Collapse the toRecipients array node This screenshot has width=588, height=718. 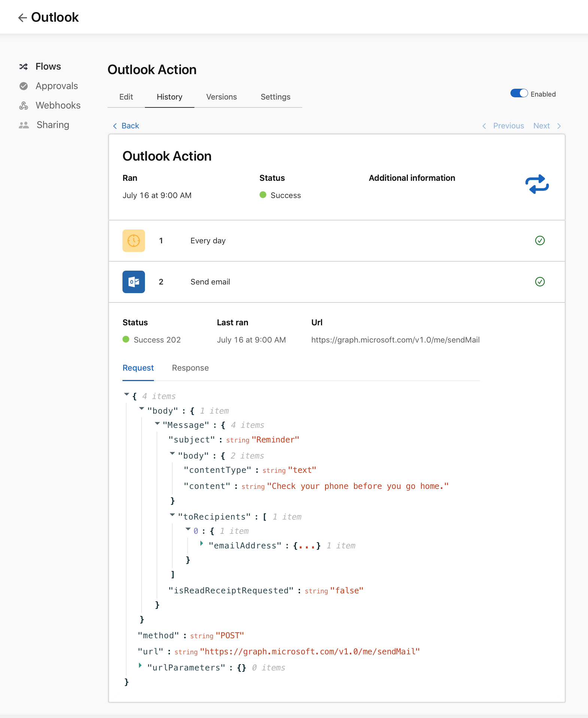click(x=172, y=515)
